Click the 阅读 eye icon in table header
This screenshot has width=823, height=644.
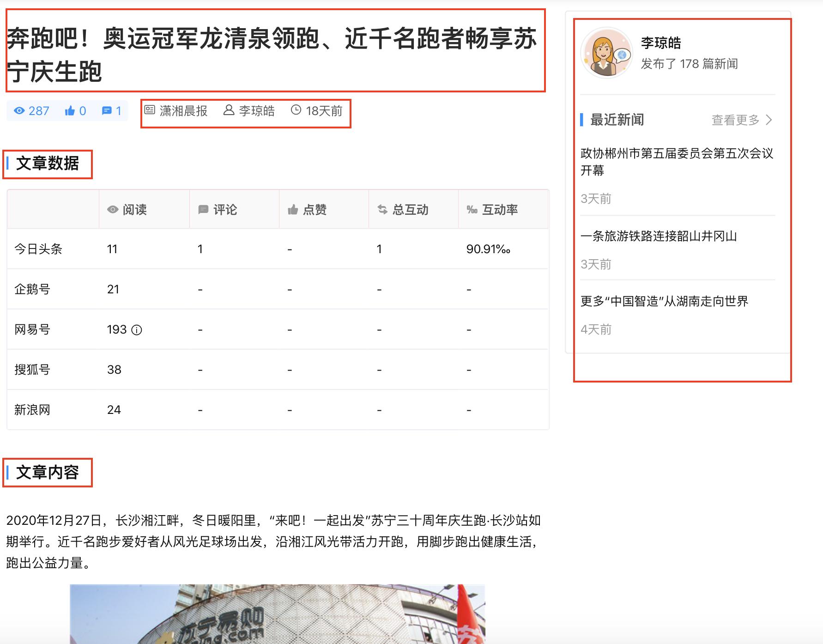click(x=112, y=209)
